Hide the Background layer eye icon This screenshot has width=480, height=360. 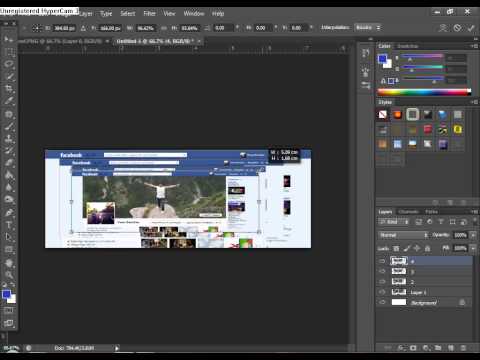click(x=382, y=302)
